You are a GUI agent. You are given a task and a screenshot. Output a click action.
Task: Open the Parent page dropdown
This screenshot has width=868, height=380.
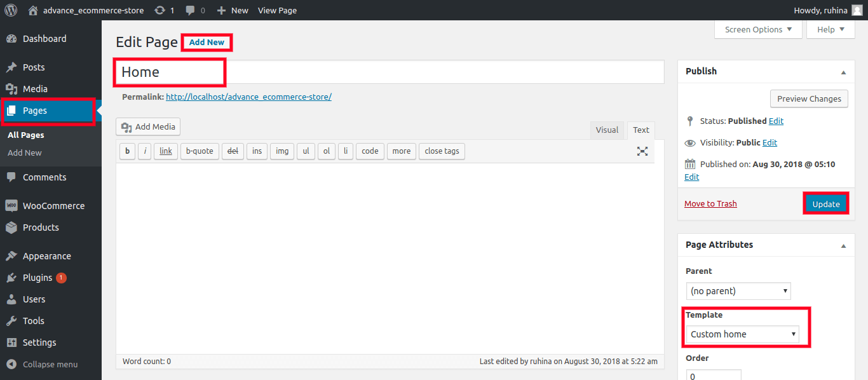[738, 291]
